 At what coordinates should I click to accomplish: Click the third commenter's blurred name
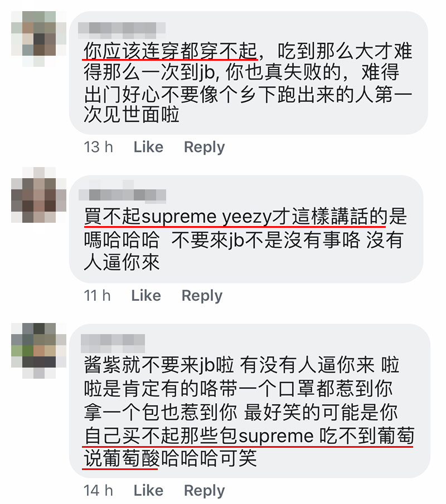(113, 343)
